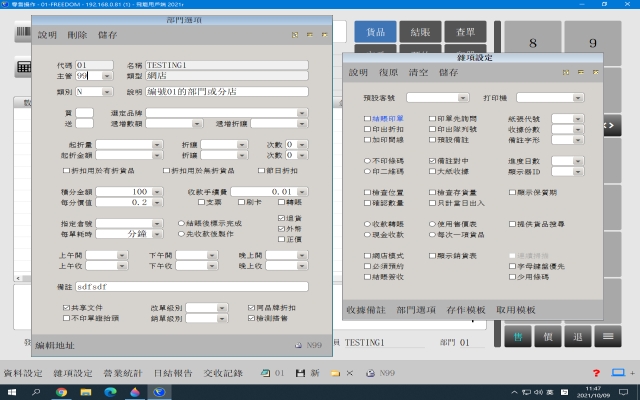Click the 01 department icon in bottom bar
Viewport: 640px width, 400px height.
pyautogui.click(x=265, y=373)
